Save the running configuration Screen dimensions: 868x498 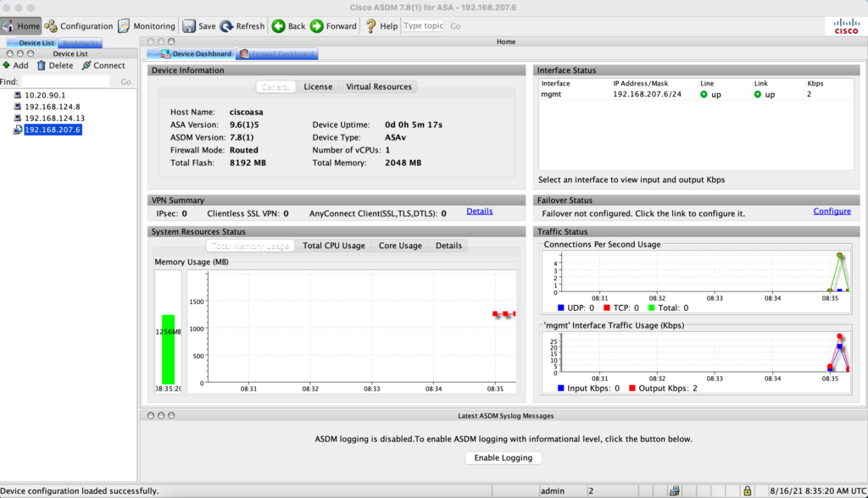(199, 26)
